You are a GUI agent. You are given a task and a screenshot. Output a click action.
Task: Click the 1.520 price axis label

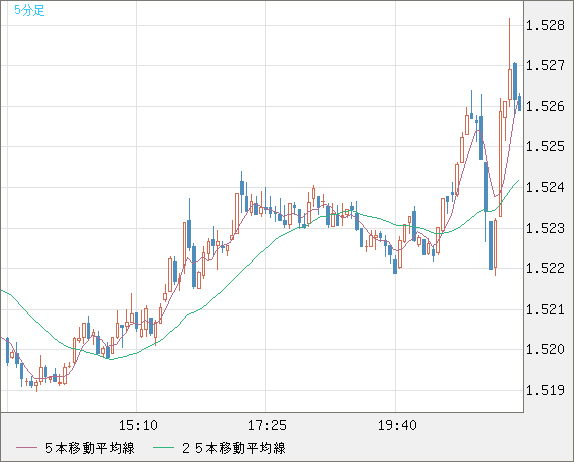click(x=545, y=349)
